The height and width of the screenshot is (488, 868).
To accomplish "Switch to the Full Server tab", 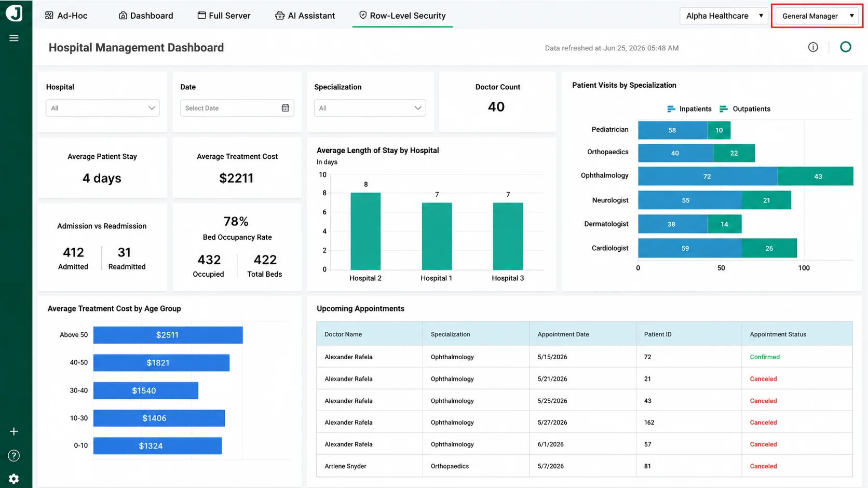I will [x=224, y=16].
